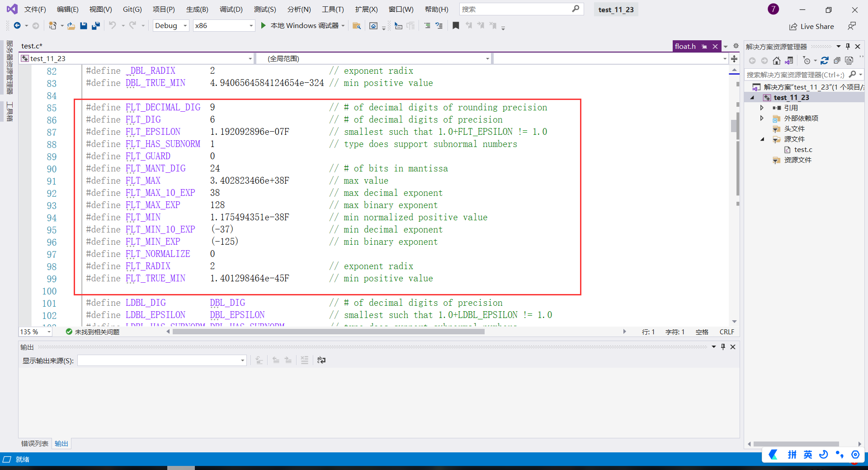Click the comment-out selected lines icon
The width and height of the screenshot is (868, 470).
427,26
